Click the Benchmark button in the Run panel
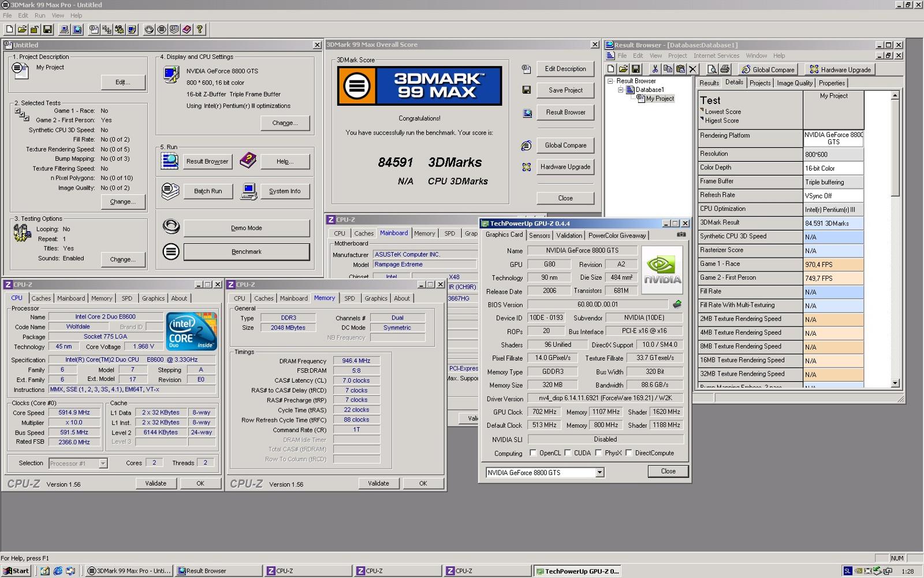 [x=247, y=251]
